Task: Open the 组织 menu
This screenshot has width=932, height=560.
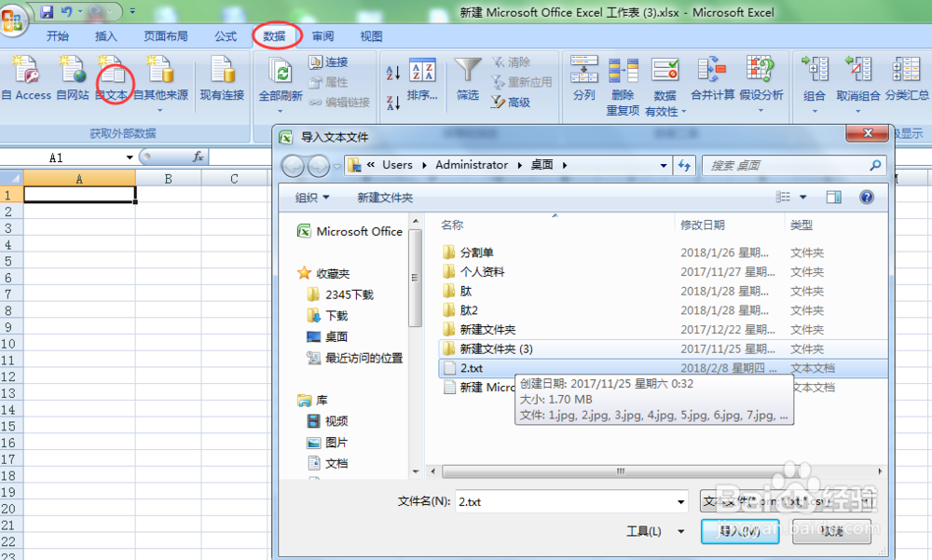Action: point(312,198)
